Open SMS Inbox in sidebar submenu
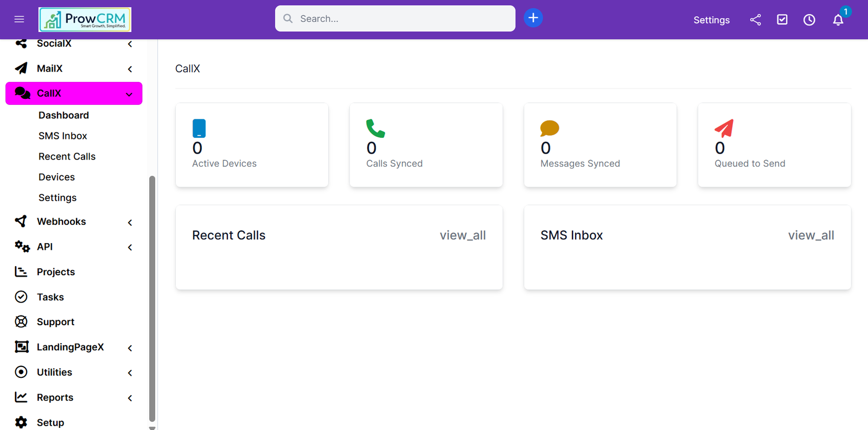 63,136
